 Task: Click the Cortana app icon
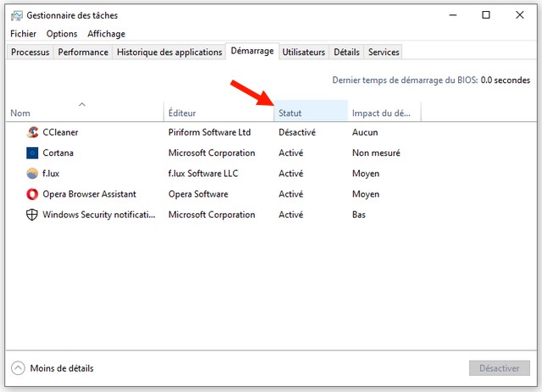[x=32, y=153]
